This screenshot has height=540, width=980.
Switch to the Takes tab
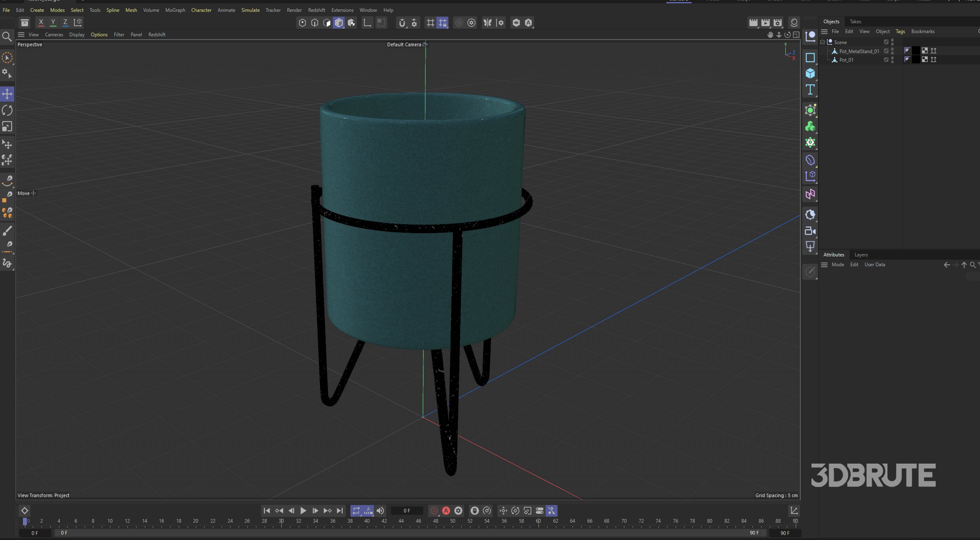pos(855,21)
